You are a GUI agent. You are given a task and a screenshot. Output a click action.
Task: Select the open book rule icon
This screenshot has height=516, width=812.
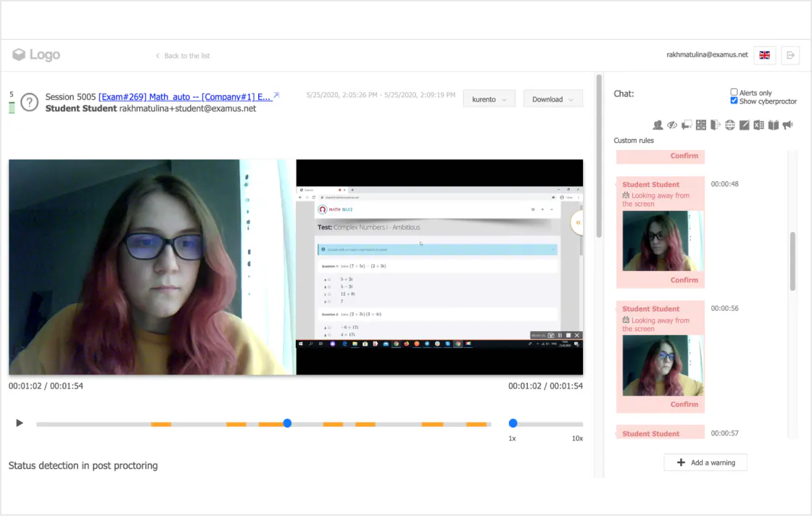pos(773,125)
